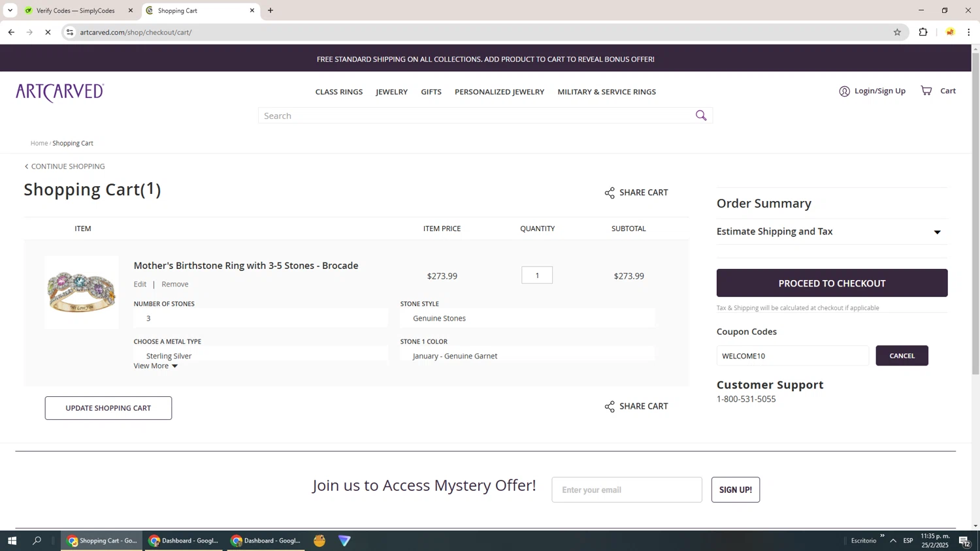The image size is (980, 551).
Task: Close the Verify Codes tab
Action: click(x=130, y=10)
